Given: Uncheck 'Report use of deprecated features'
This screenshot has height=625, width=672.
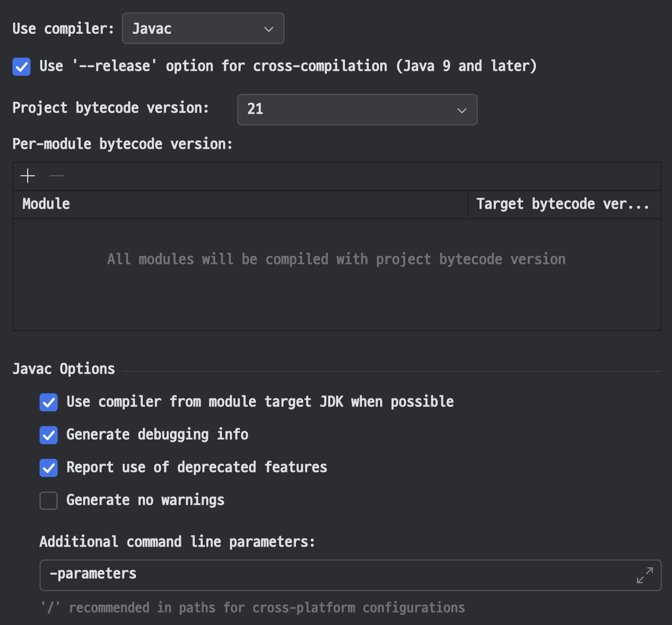Looking at the screenshot, I should [49, 468].
